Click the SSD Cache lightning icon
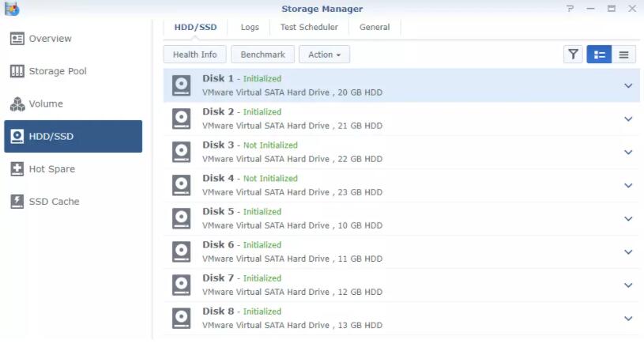644x355 pixels. [17, 202]
